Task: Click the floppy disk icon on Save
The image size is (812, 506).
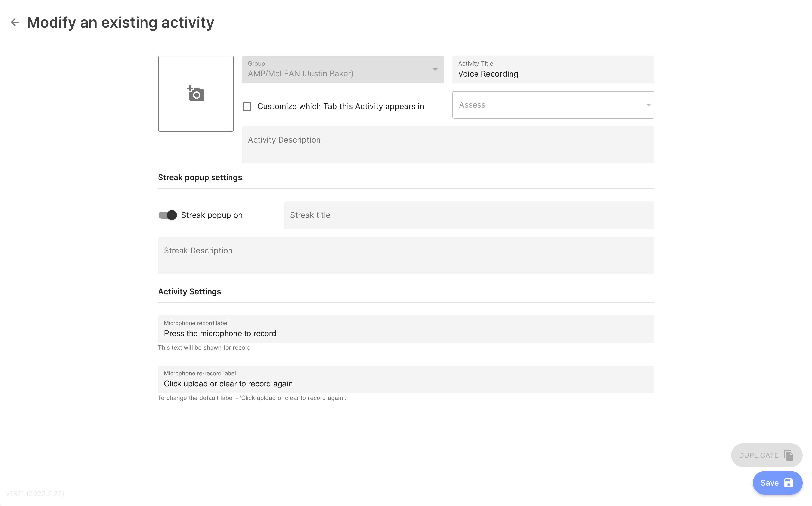Action: 789,483
